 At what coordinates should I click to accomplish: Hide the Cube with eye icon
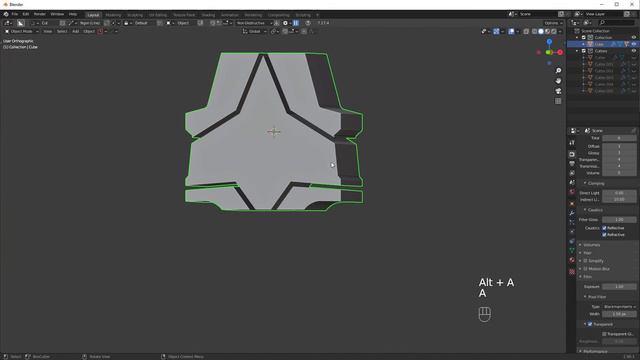[634, 44]
